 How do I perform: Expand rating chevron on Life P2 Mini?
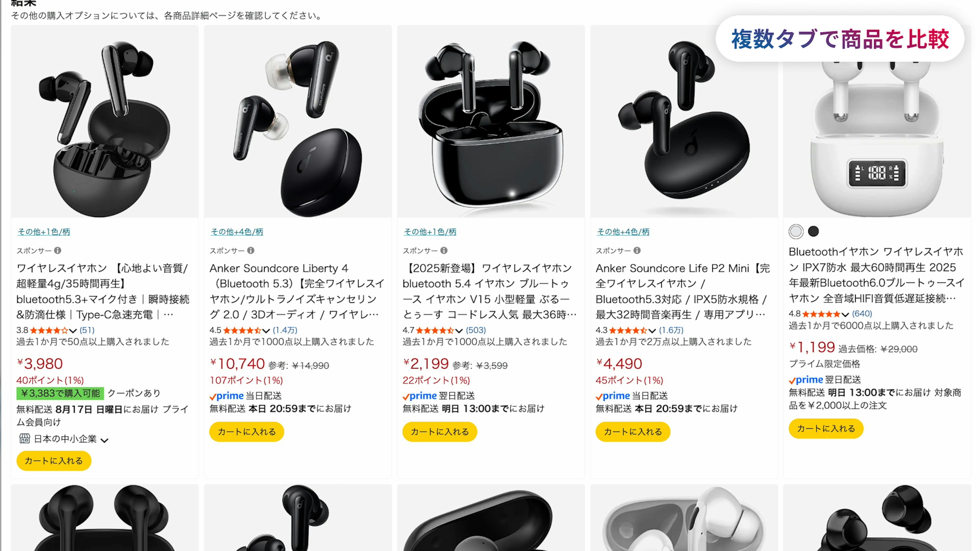pyautogui.click(x=652, y=330)
